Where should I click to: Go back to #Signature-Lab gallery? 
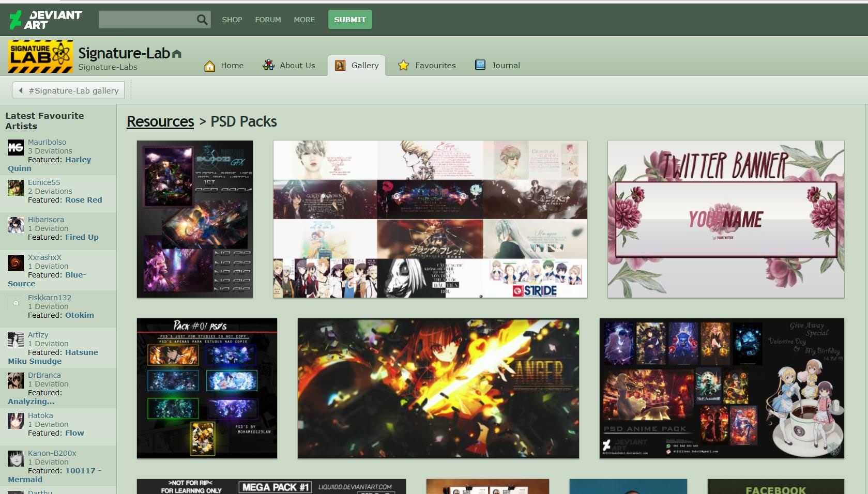pos(69,90)
